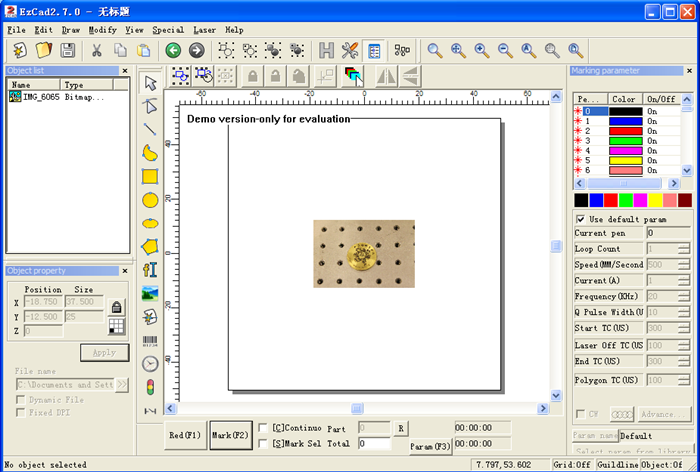Click the Mark(F2) button
The image size is (700, 472).
coord(231,436)
